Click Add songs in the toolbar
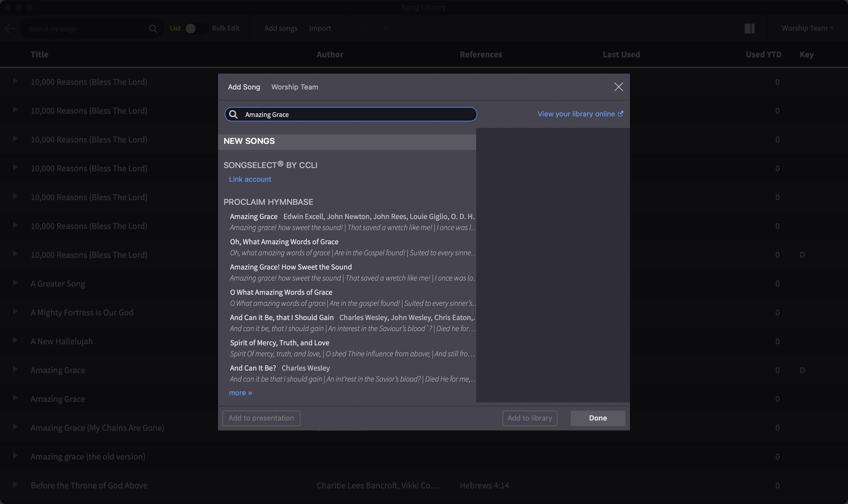Image resolution: width=848 pixels, height=504 pixels. click(281, 28)
